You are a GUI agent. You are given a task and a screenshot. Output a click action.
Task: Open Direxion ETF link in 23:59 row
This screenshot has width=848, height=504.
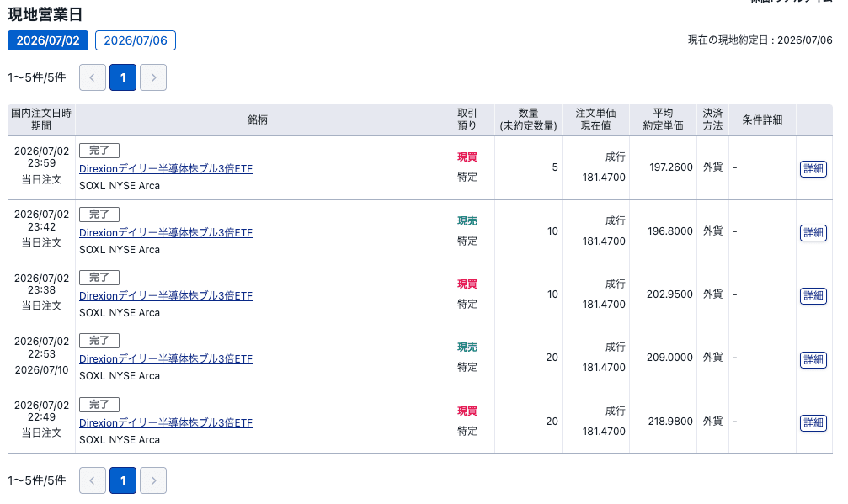166,168
